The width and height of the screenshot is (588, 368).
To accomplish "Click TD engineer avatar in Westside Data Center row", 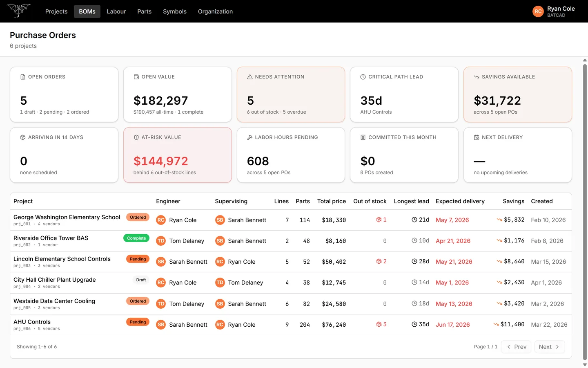I will (161, 304).
